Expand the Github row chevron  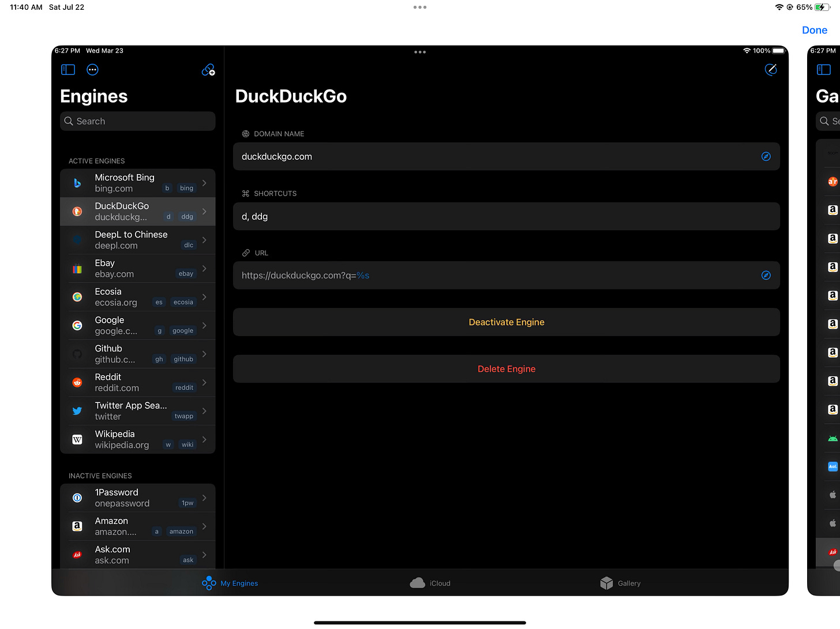pyautogui.click(x=204, y=354)
